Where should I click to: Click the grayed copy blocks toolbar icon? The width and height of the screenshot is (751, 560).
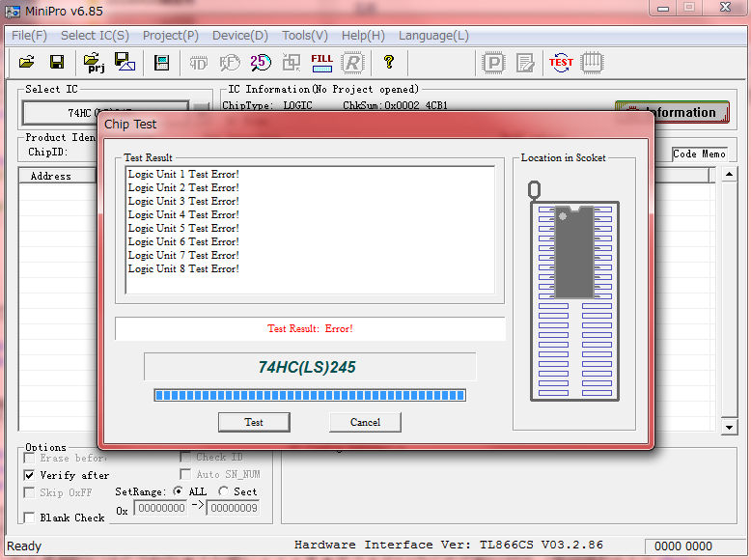[292, 62]
